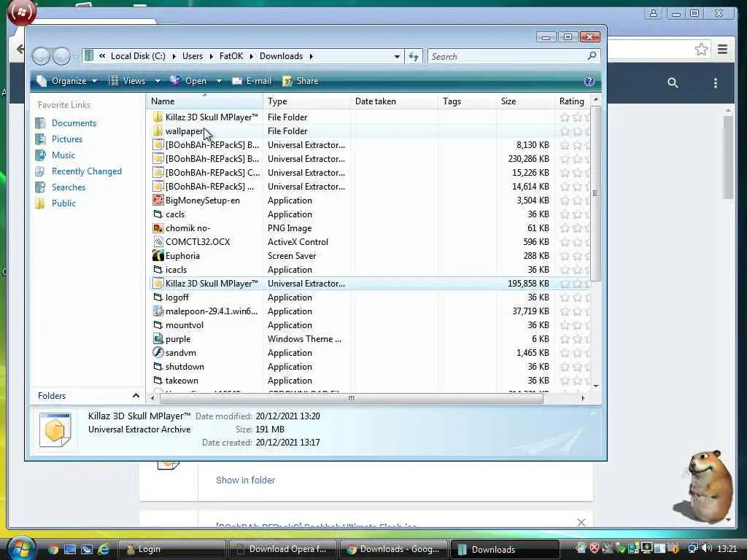Select chomik no- PNG image icon
This screenshot has height=560, width=747.
click(x=158, y=228)
